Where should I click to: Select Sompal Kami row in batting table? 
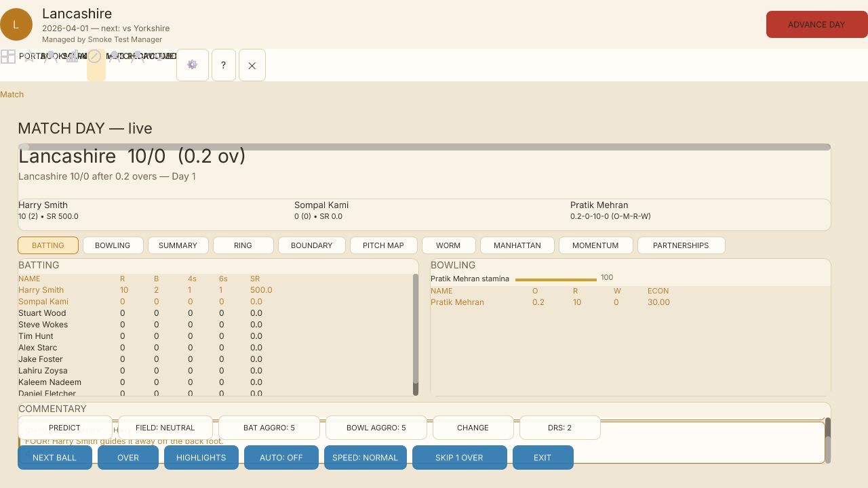[x=216, y=302]
